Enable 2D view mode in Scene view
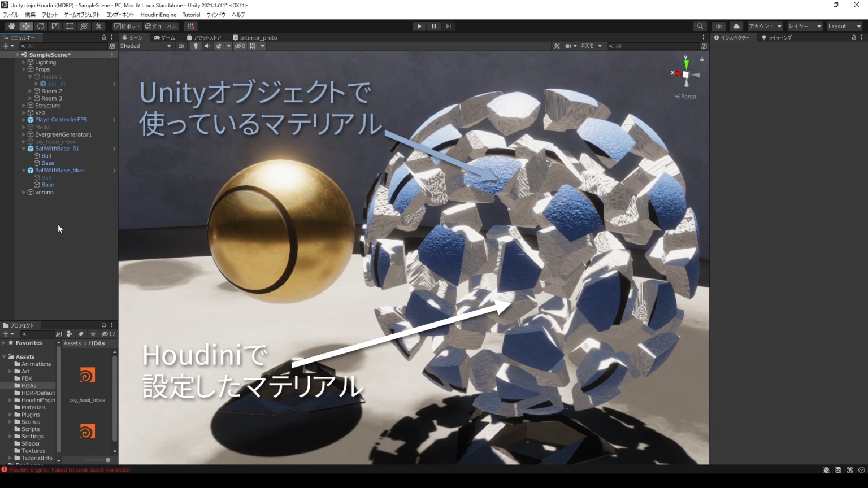Viewport: 868px width, 488px height. click(x=181, y=46)
